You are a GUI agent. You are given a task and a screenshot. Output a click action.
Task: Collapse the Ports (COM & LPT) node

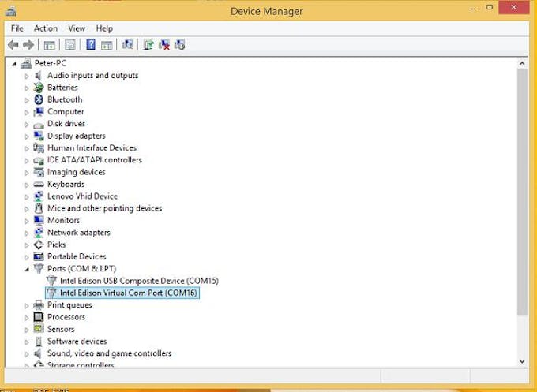27,269
